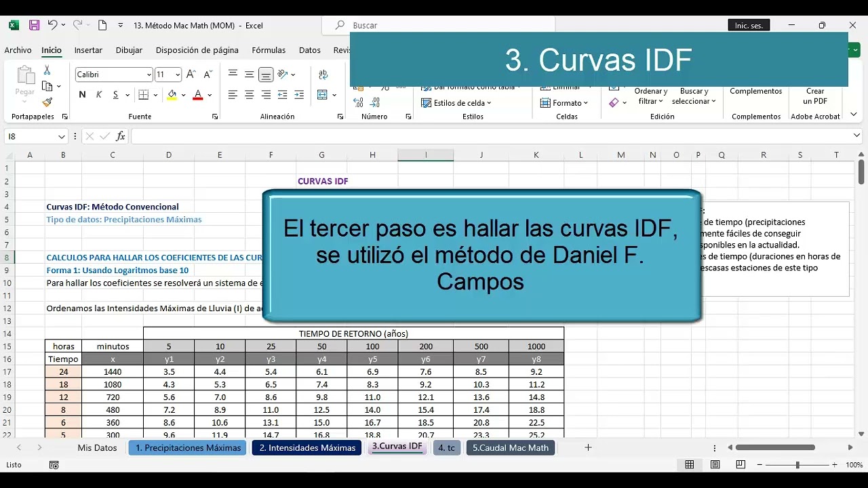Open the new blank document icon
This screenshot has width=868, height=488.
(102, 25)
